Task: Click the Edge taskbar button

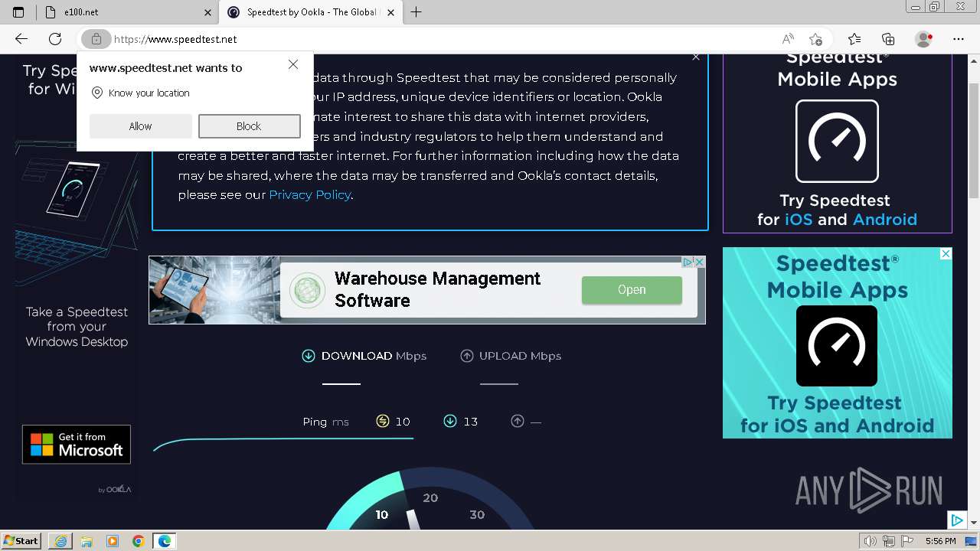Action: point(165,541)
